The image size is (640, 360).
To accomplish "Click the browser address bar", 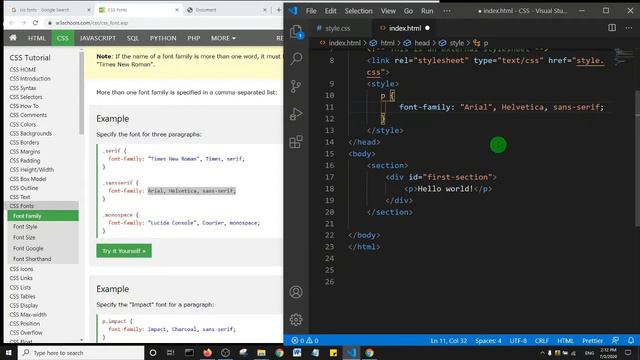I will click(163, 23).
